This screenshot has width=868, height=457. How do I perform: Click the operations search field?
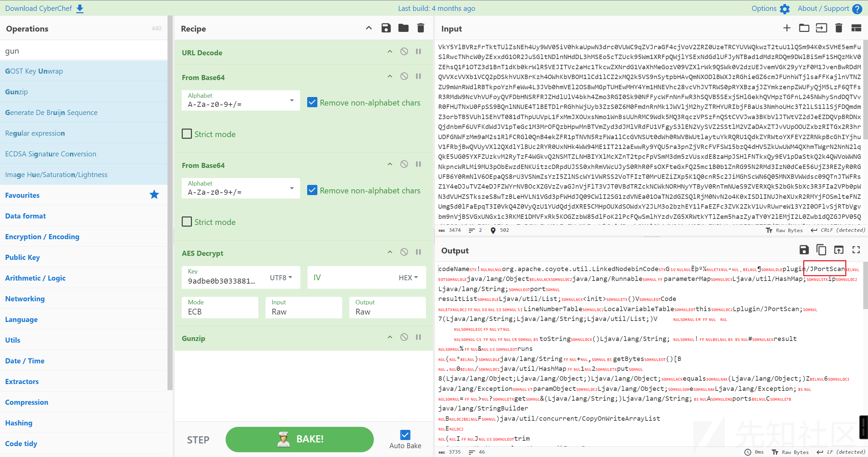84,51
